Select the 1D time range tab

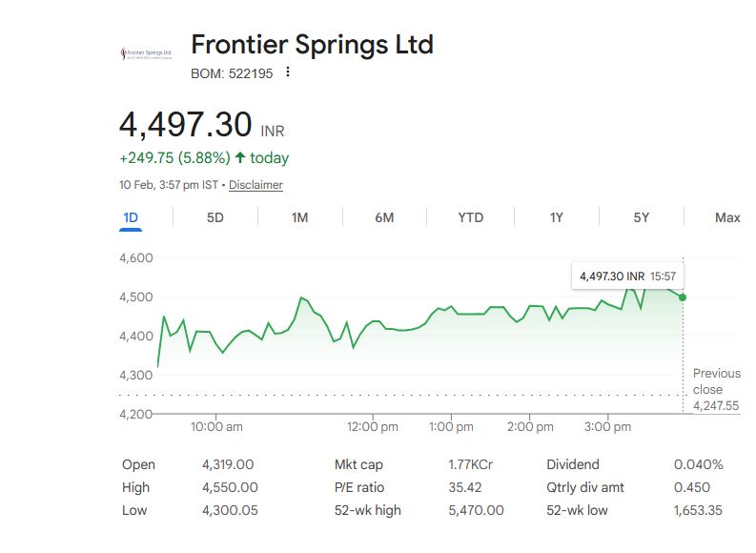[x=131, y=217]
